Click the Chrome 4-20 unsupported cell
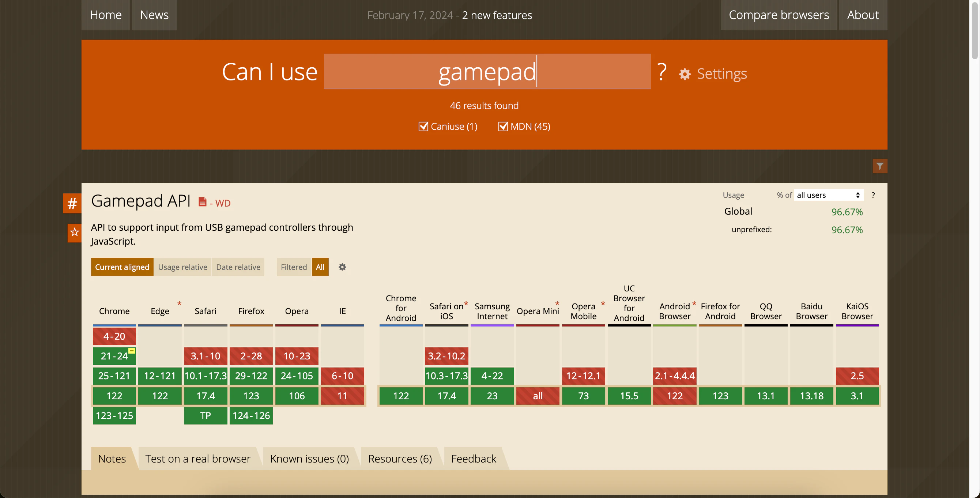The width and height of the screenshot is (980, 498). pyautogui.click(x=114, y=336)
